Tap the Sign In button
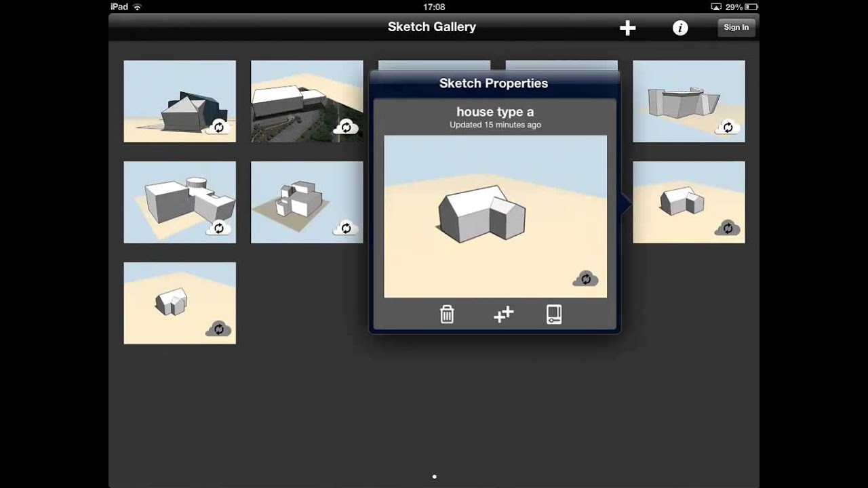Image resolution: width=868 pixels, height=488 pixels. (736, 27)
